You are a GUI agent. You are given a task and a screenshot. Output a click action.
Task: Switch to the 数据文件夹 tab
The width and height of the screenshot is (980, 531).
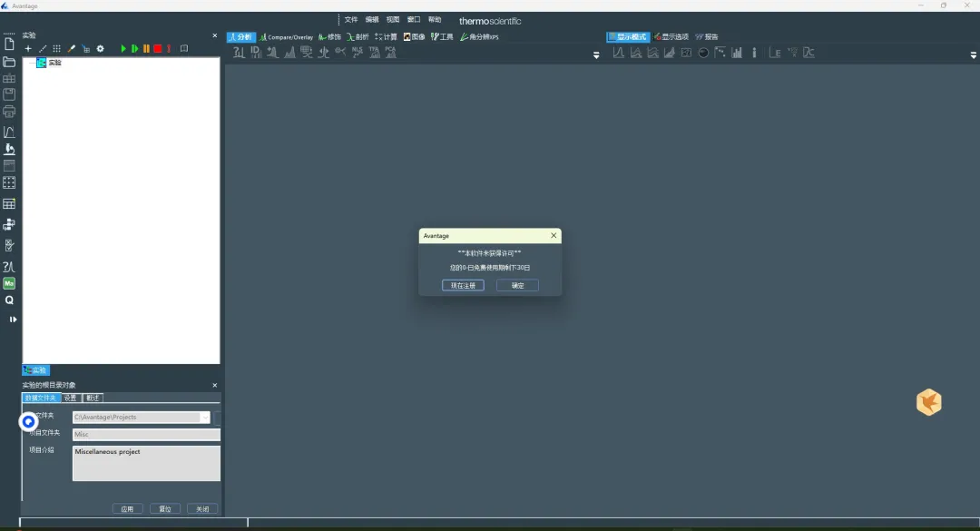click(41, 398)
